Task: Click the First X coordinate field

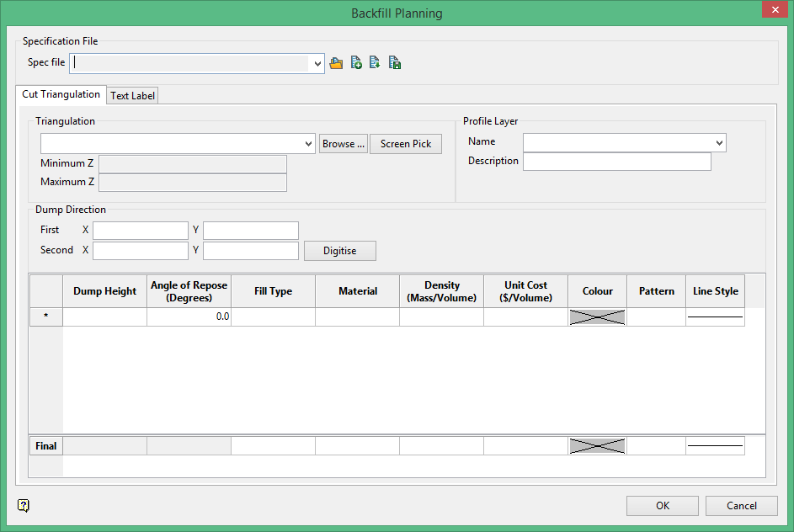Action: pos(141,231)
